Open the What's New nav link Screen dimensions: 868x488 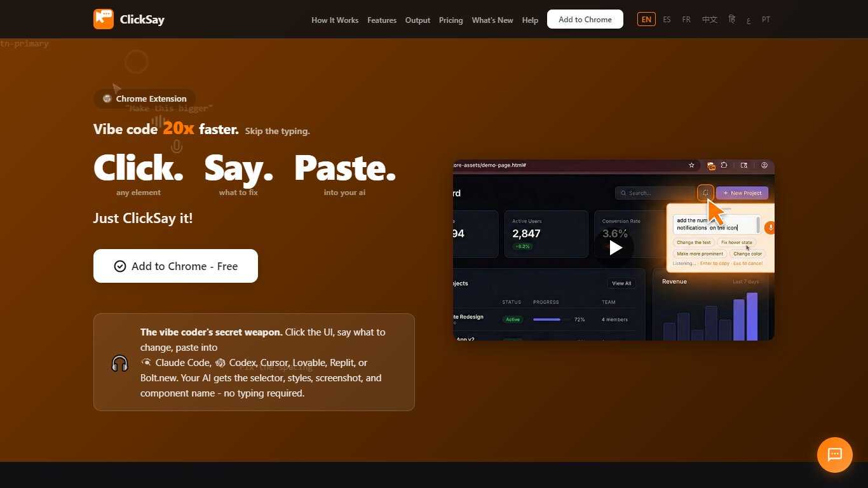[492, 20]
